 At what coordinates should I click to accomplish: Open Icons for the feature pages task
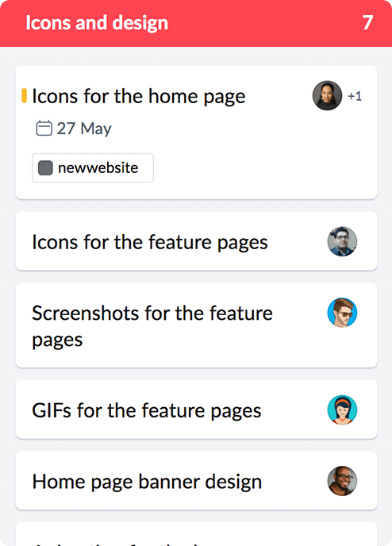(x=196, y=241)
